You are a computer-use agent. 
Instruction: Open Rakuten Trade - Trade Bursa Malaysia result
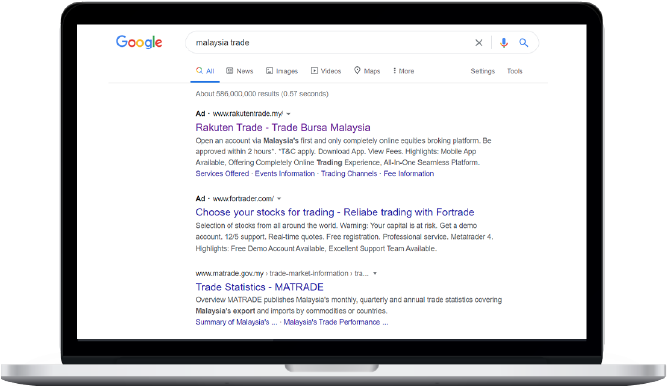[x=283, y=127]
